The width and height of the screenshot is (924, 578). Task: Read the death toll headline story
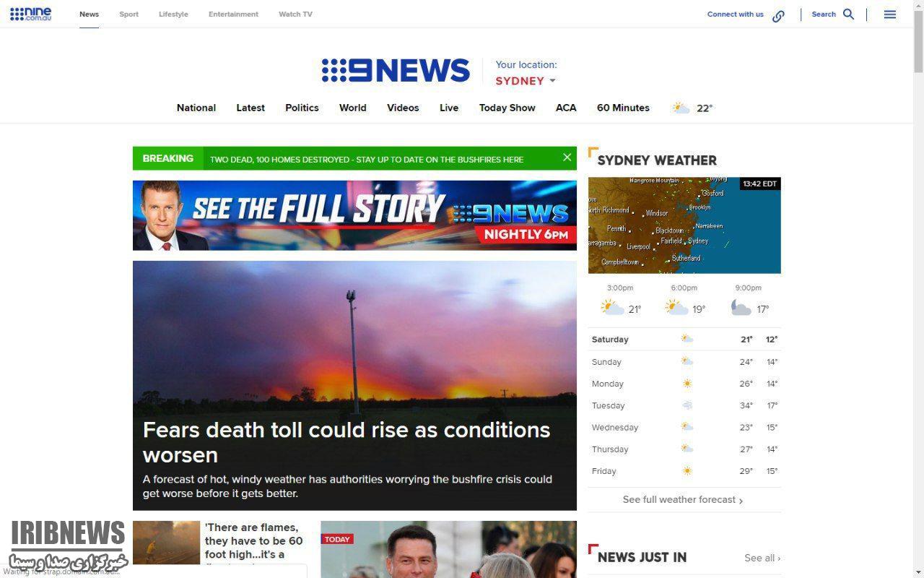[346, 441]
